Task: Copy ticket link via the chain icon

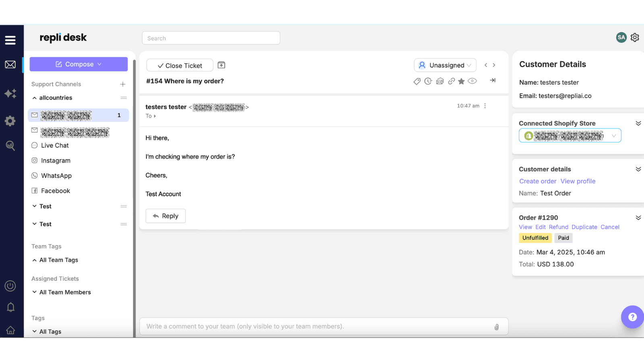Action: (451, 81)
